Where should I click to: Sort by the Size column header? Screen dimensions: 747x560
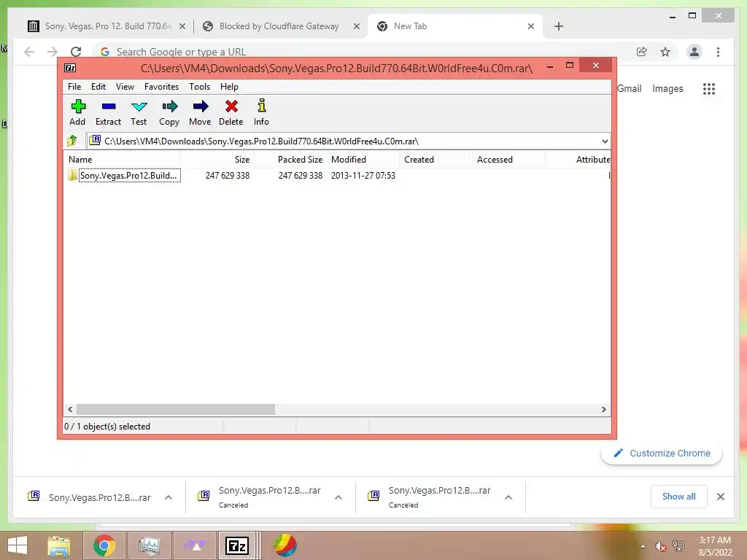[217, 160]
